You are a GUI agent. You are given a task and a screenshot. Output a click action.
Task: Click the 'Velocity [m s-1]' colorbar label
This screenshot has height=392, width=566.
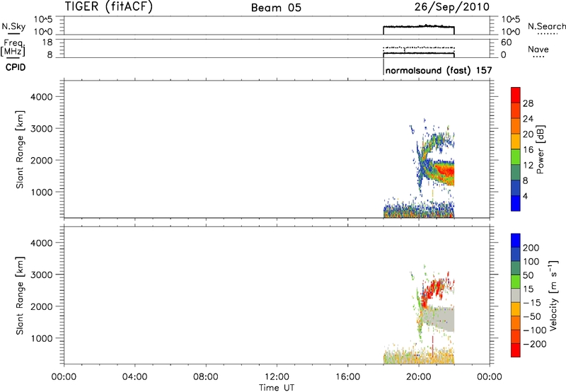point(553,295)
